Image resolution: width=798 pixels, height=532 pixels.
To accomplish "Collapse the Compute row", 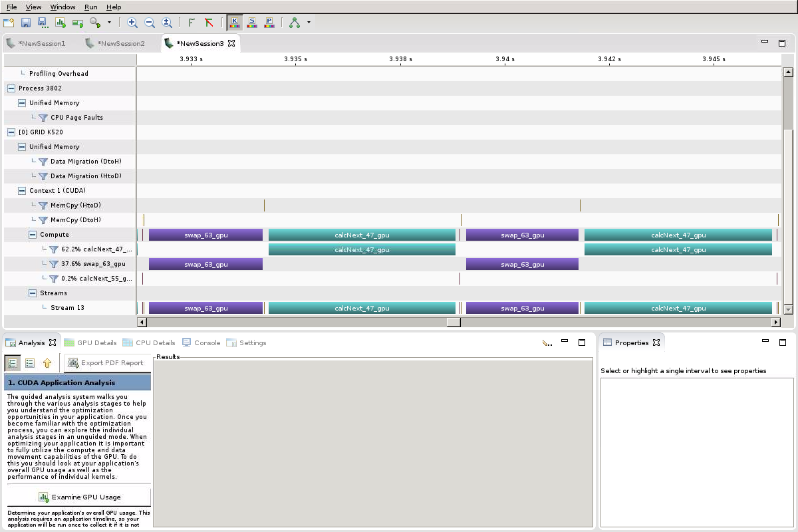I will pyautogui.click(x=33, y=235).
